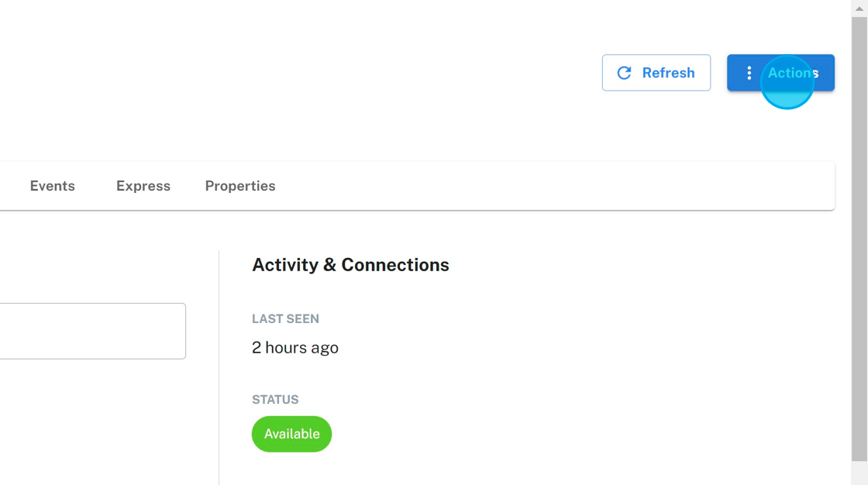Click empty tab bar area right of Properties

tap(542, 186)
